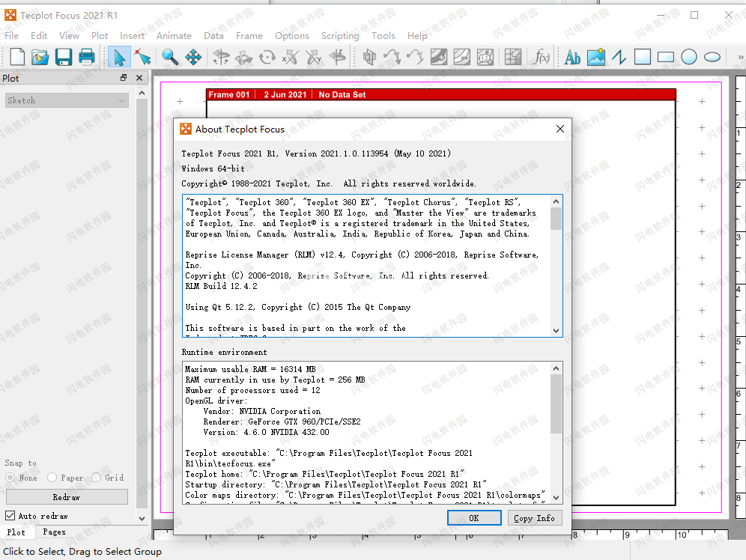
Task: Select the None snap radio button
Action: (x=10, y=478)
